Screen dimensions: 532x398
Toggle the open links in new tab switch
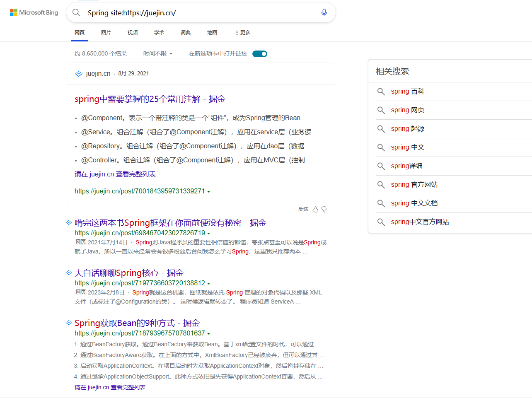pos(260,54)
